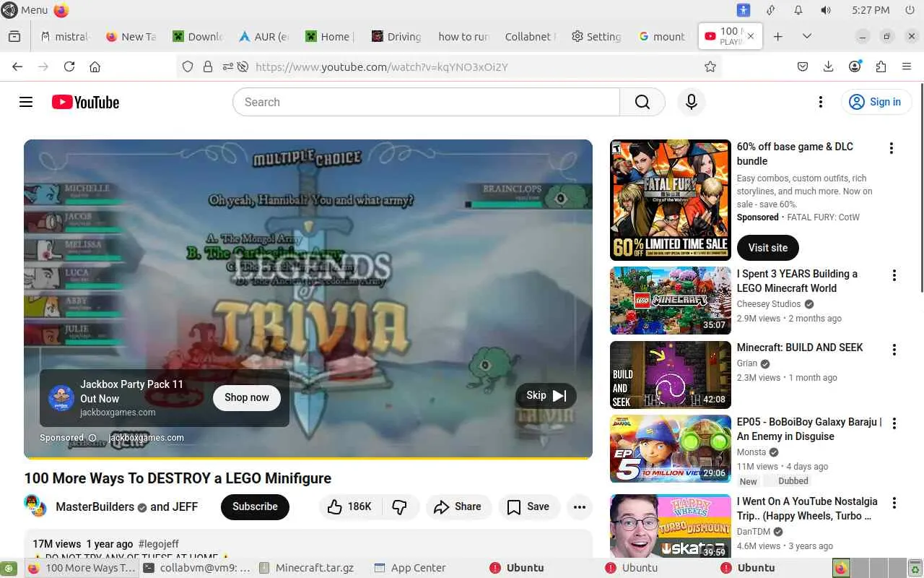Viewport: 924px width, 578px height.
Task: Open options for BoBoiBoy Galaxy video
Action: [894, 423]
